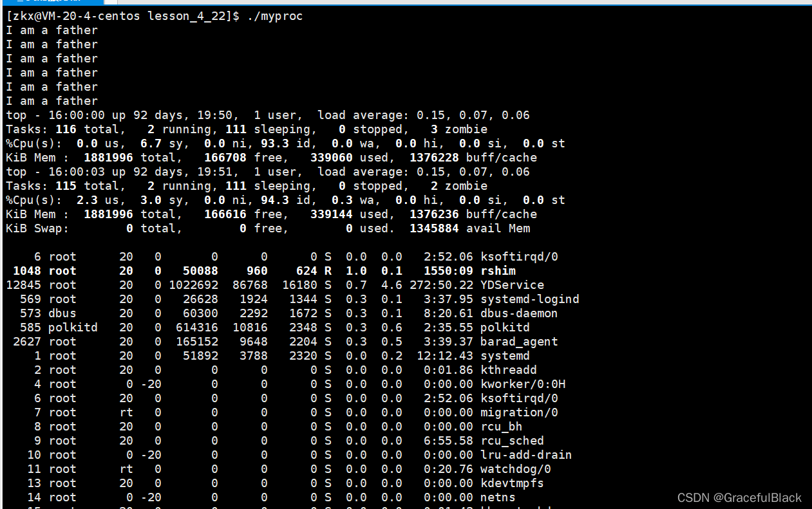Viewport: 812px width, 509px height.
Task: Select the timestamp 16:00:03 in top header
Action: coord(77,172)
